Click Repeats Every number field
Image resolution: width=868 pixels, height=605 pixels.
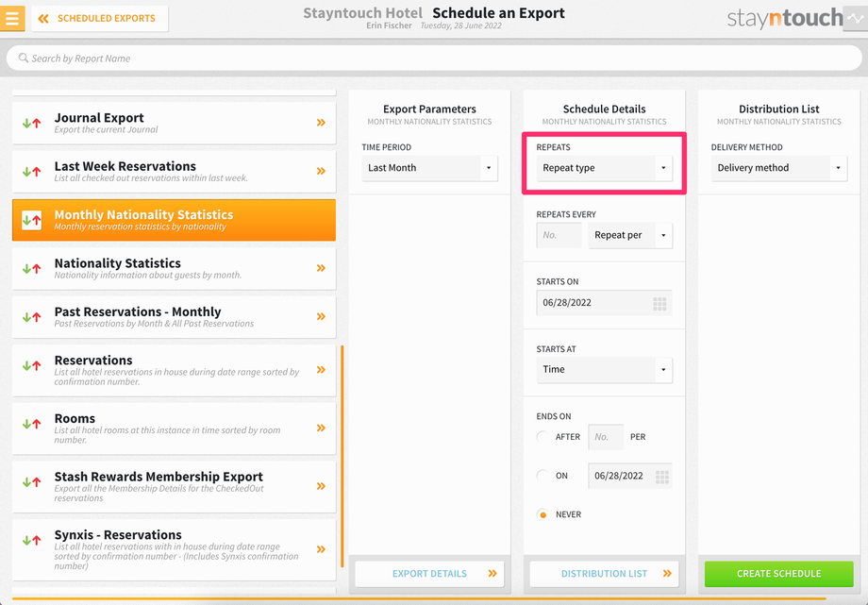[x=559, y=235]
